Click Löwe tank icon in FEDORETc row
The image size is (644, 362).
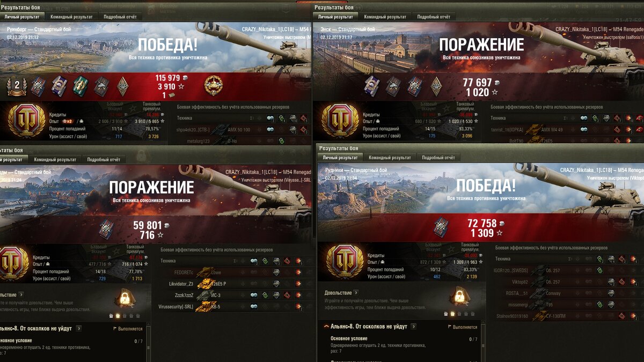point(204,272)
